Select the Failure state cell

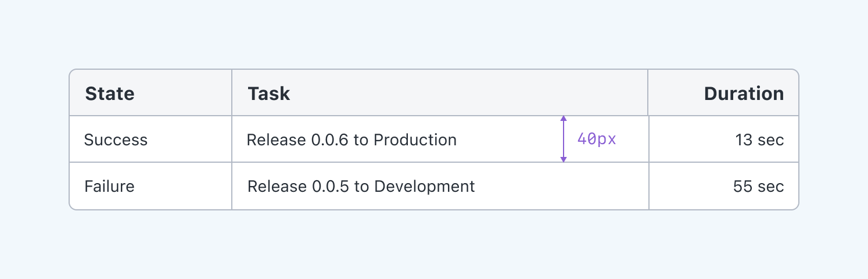click(x=109, y=187)
